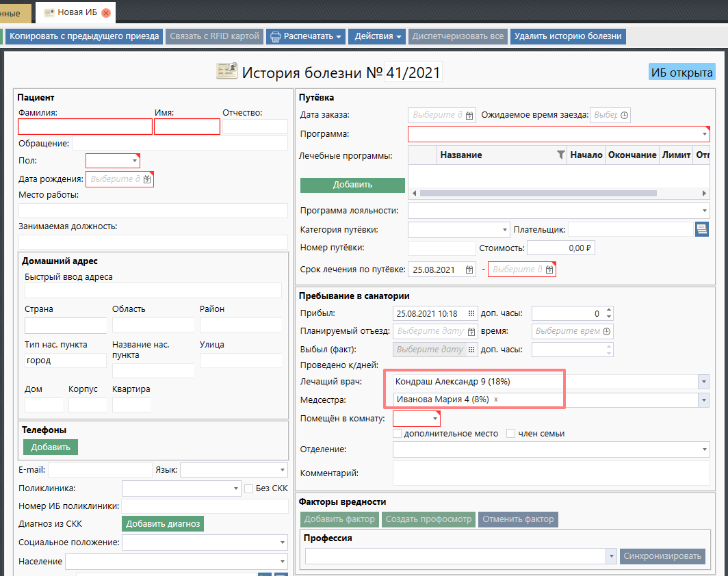
Task: Open the Действия menu
Action: pos(378,36)
